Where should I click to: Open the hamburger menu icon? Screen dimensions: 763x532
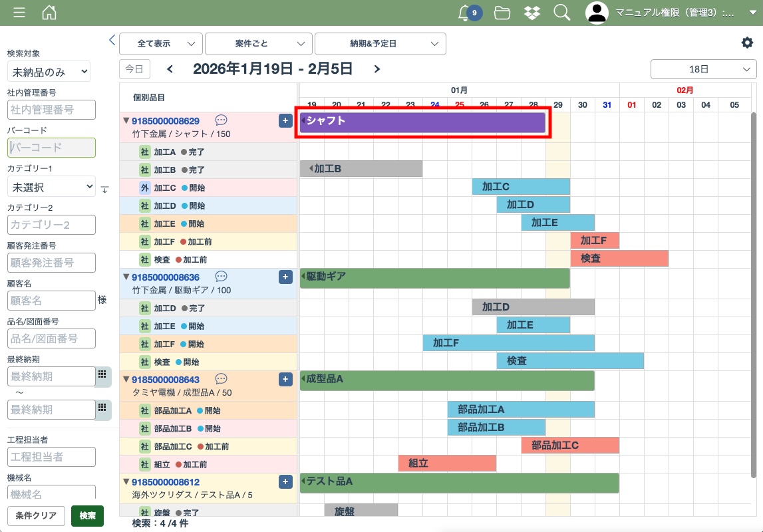tap(19, 13)
